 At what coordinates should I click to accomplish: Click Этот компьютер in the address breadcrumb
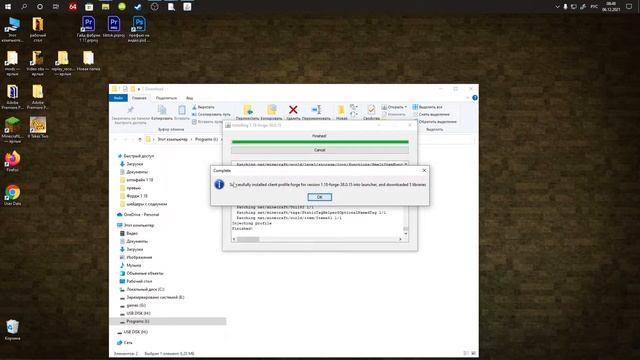172,140
